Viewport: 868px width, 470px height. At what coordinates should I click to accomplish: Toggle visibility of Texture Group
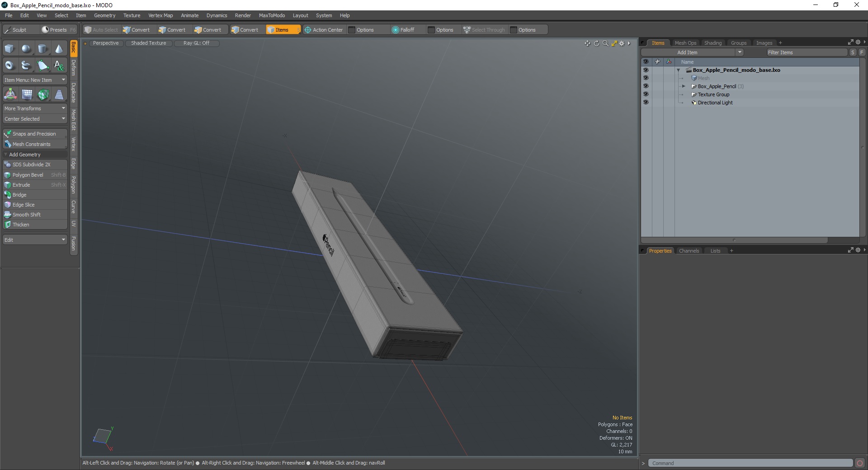coord(646,94)
